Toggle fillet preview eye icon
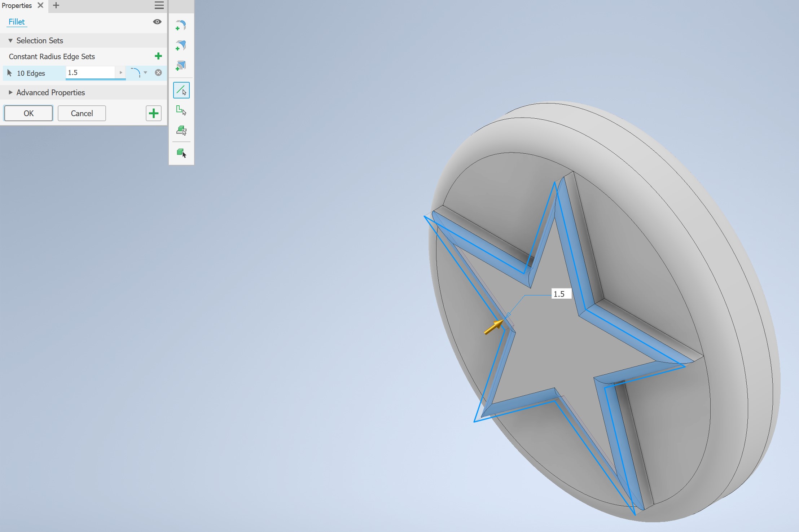The height and width of the screenshot is (532, 799). (157, 22)
